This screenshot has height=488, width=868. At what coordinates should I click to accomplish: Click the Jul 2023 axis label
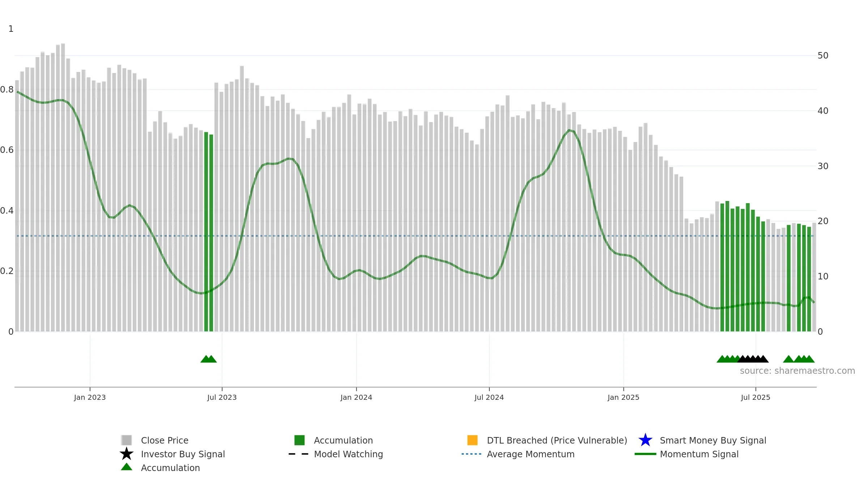point(222,398)
